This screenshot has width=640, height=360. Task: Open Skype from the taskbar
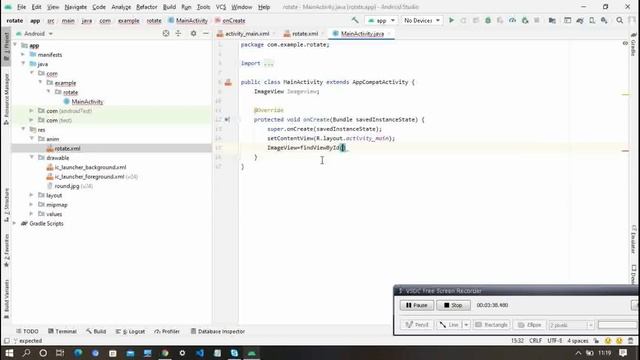pyautogui.click(x=234, y=353)
